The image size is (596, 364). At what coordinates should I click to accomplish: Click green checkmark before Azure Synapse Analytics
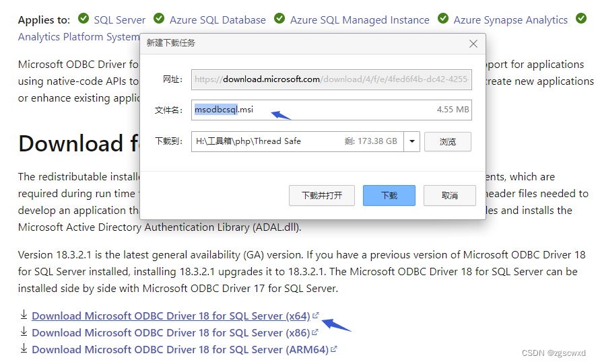(x=443, y=18)
